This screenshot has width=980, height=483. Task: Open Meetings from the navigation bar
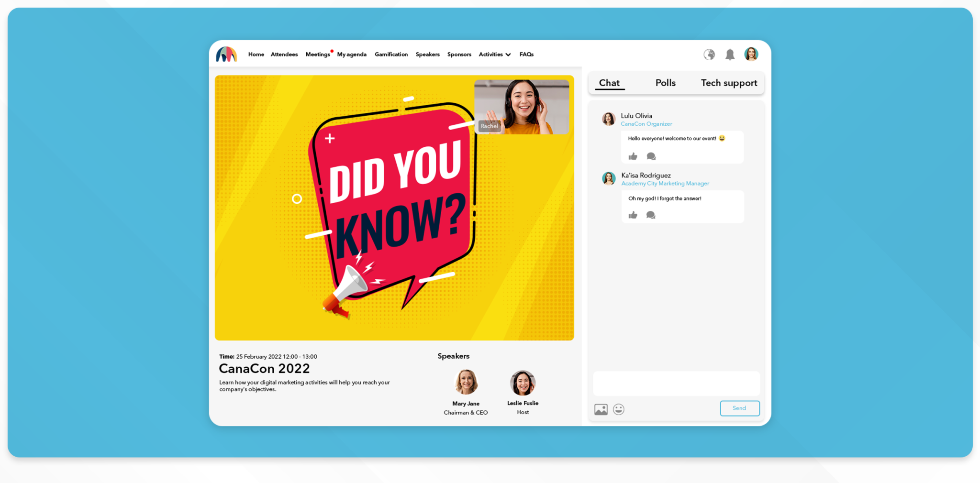click(x=318, y=55)
